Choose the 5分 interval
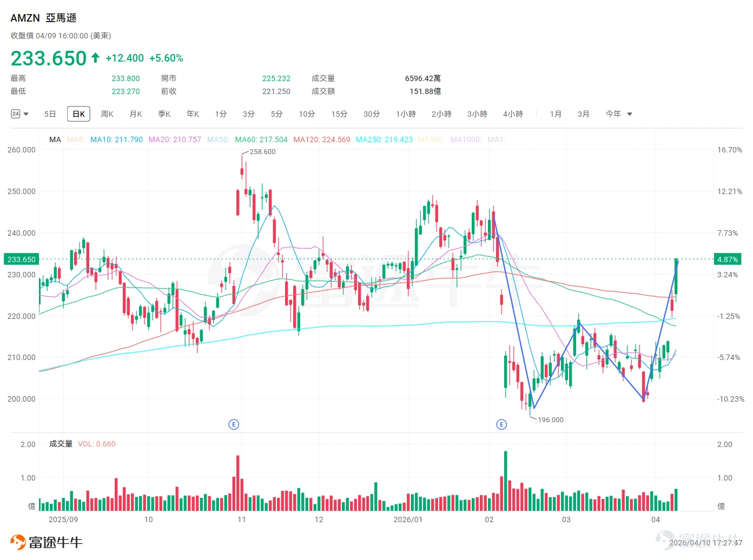753x560 pixels. [277, 114]
